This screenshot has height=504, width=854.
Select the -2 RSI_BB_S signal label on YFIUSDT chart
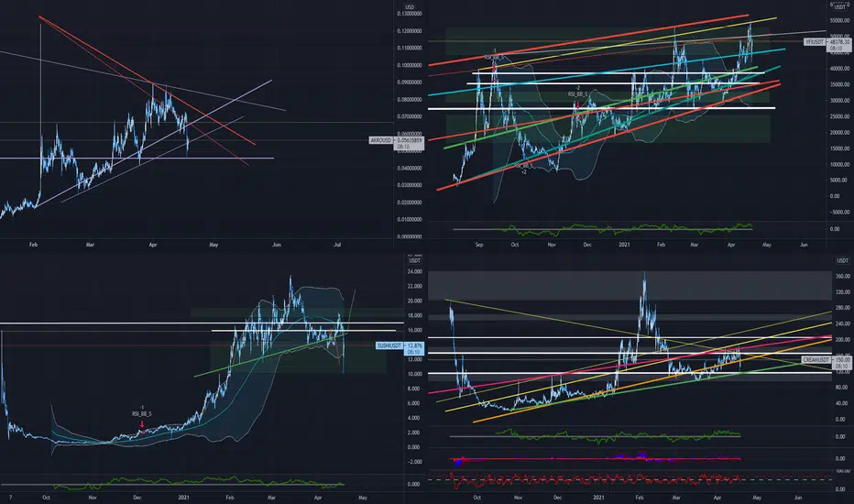click(x=578, y=91)
